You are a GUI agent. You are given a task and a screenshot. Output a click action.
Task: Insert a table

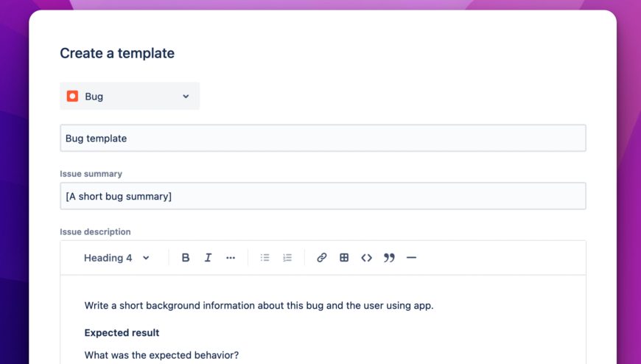click(x=344, y=258)
